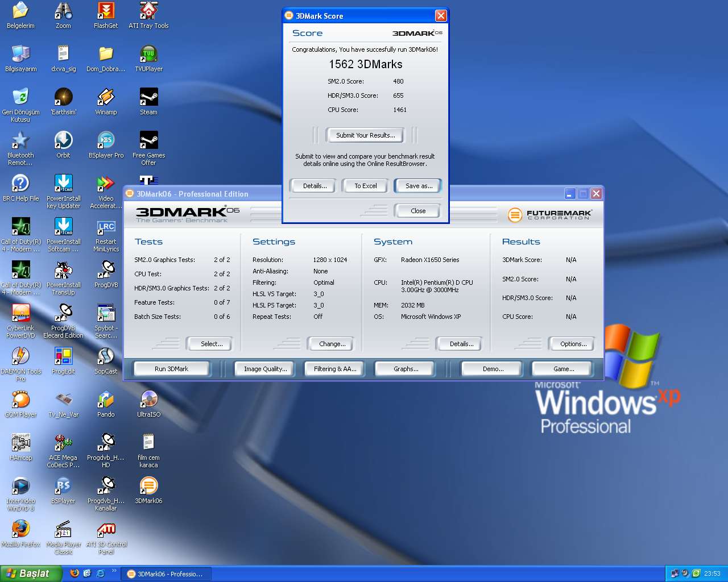Expand quick launch overflow chevron
This screenshot has width=728, height=582.
114,571
